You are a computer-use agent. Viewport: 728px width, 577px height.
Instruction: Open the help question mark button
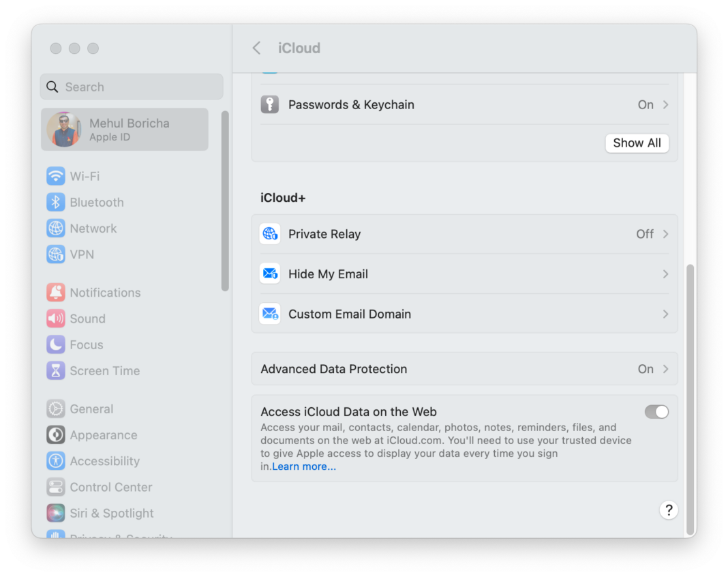(x=669, y=510)
